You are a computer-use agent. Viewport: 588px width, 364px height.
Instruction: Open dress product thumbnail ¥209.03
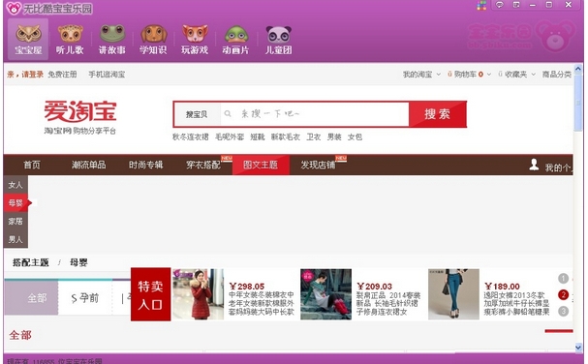pyautogui.click(x=325, y=294)
